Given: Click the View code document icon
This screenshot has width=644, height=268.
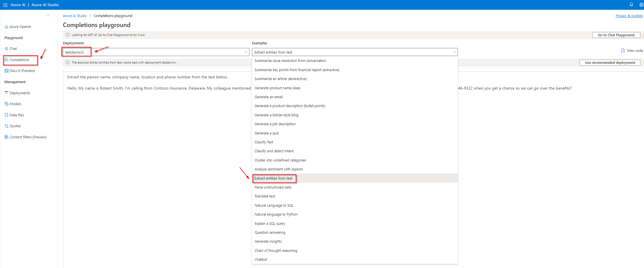Looking at the screenshot, I should tap(623, 50).
